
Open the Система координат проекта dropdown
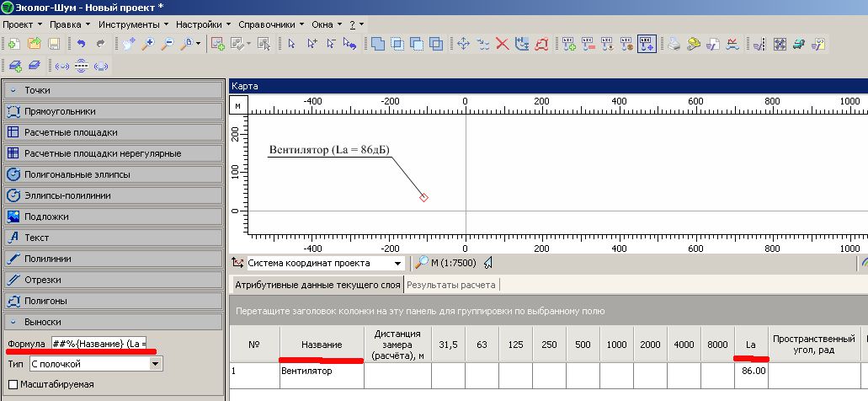pos(398,263)
